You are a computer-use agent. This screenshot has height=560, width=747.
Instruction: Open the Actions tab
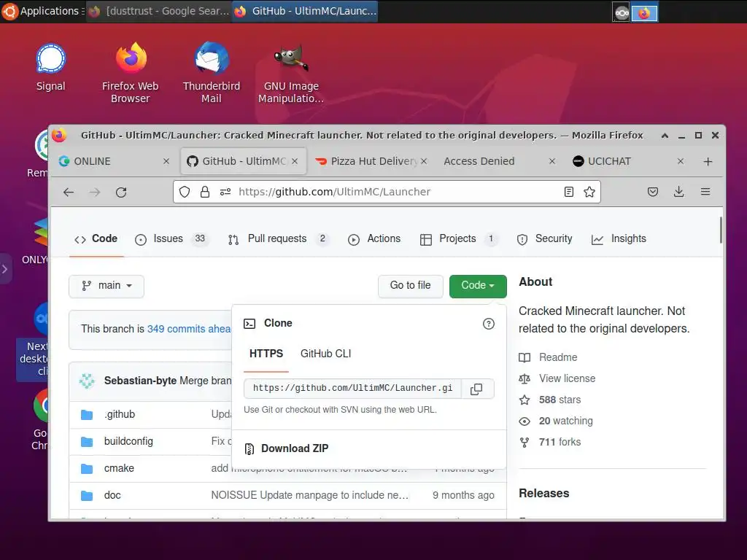[x=374, y=238]
